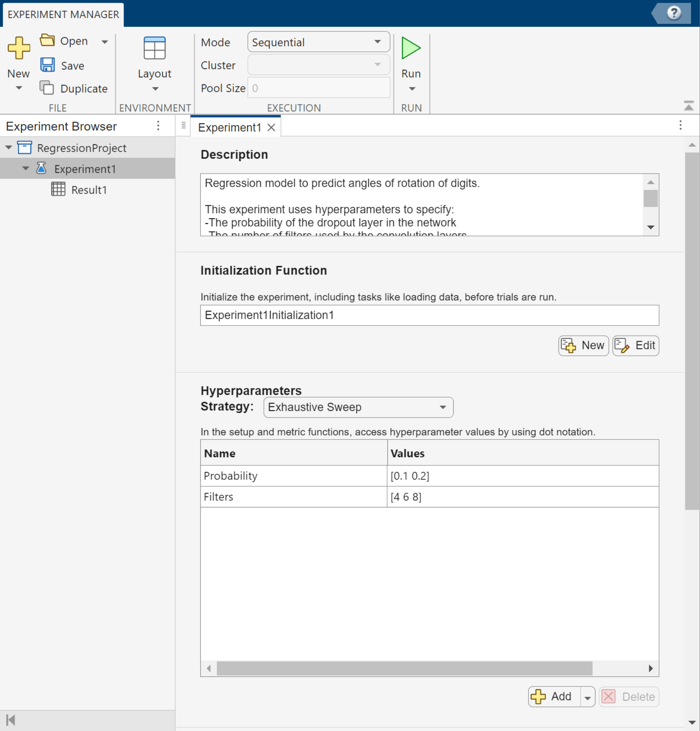Viewport: 700px width, 731px height.
Task: Click the Duplicate experiment icon
Action: pos(47,88)
